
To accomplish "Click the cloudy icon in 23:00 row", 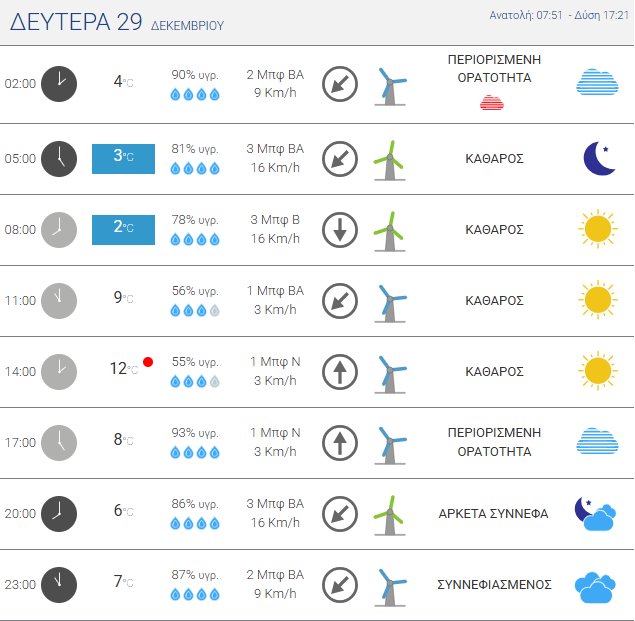I will 595,586.
